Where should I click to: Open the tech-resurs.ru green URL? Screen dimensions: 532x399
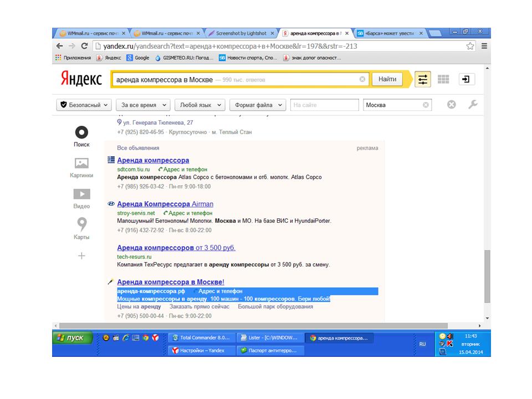(x=134, y=257)
